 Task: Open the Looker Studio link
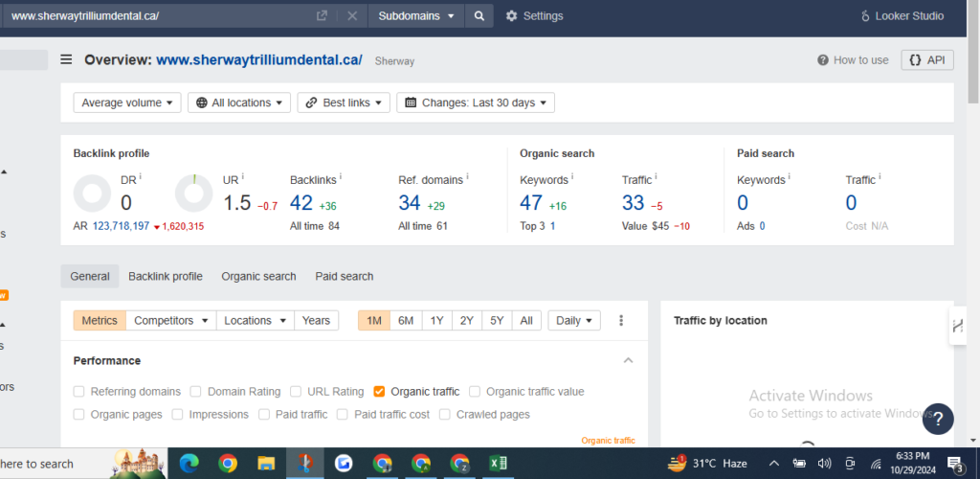click(x=902, y=15)
